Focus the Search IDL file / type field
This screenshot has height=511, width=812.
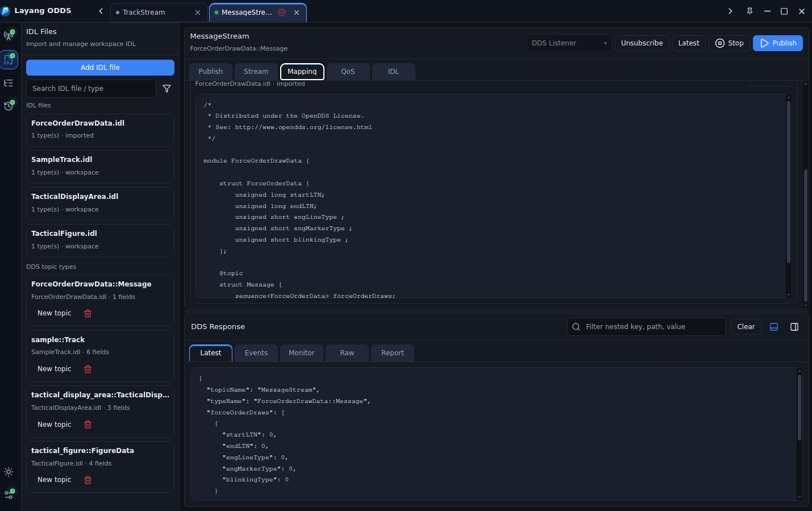tap(91, 89)
